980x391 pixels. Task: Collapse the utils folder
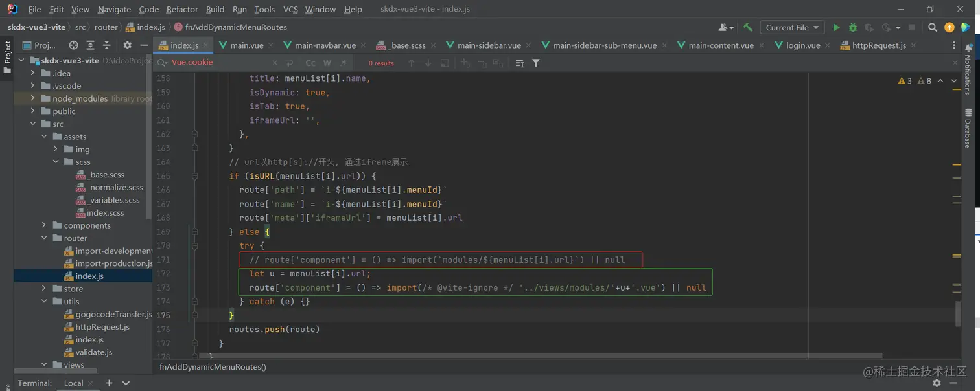coord(44,301)
